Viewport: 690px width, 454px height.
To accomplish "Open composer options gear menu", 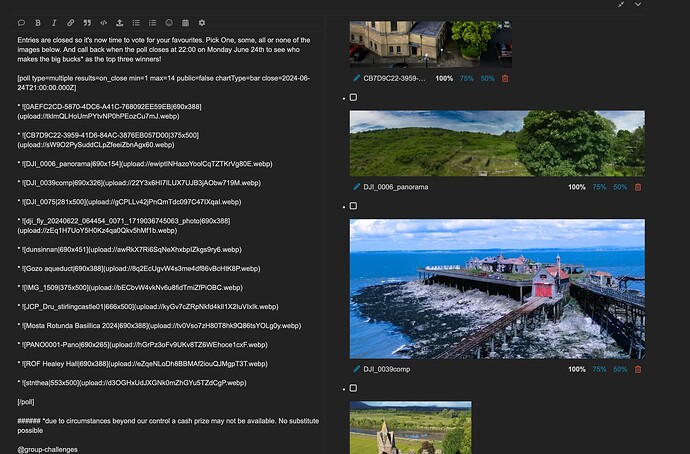I will [x=202, y=23].
